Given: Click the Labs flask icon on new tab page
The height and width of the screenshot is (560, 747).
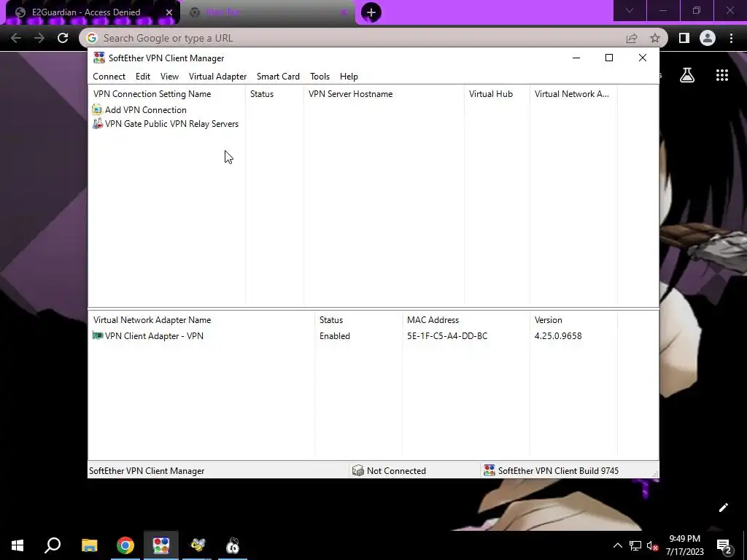Looking at the screenshot, I should click(x=687, y=75).
